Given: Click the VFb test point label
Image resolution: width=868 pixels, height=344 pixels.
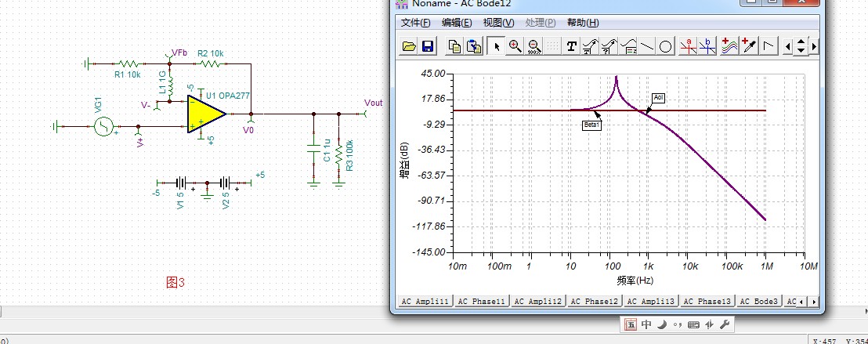Looking at the screenshot, I should pos(179,53).
